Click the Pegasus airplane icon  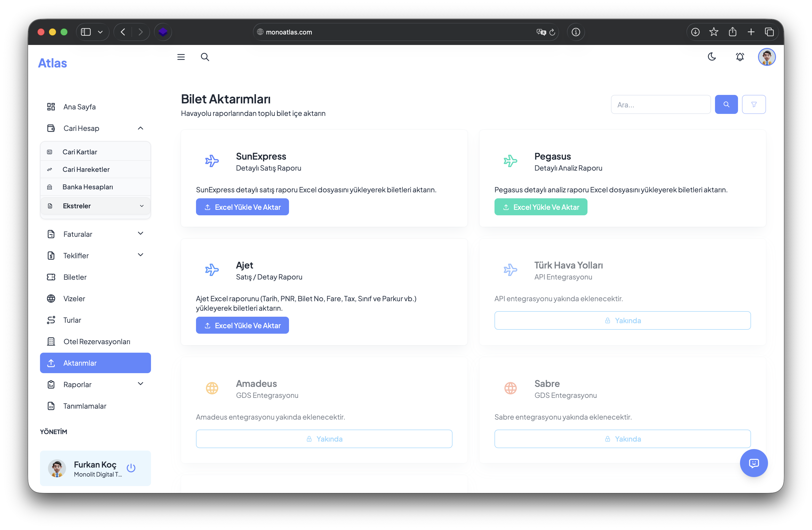click(x=510, y=161)
